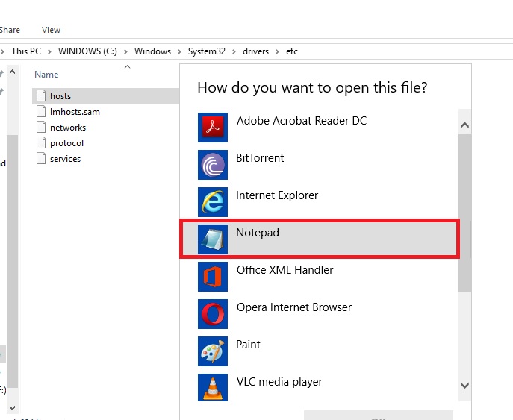Open the Share ribbon tab
The height and width of the screenshot is (420, 513).
click(x=10, y=30)
